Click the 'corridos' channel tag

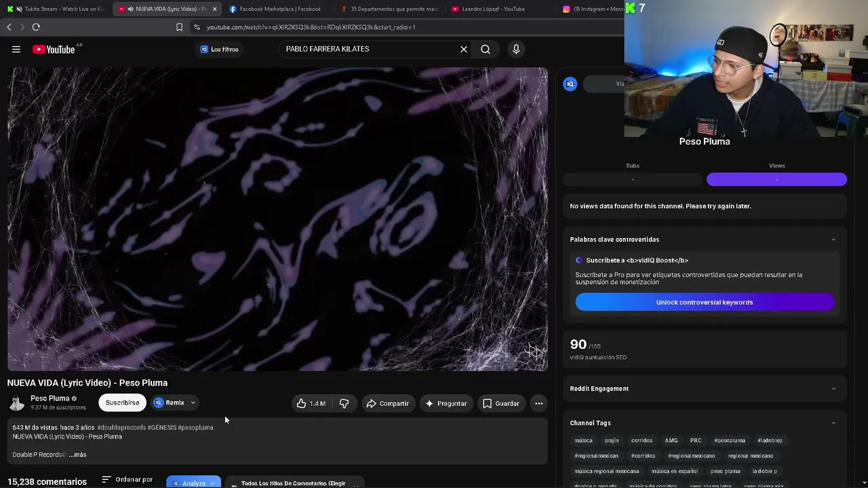click(642, 441)
